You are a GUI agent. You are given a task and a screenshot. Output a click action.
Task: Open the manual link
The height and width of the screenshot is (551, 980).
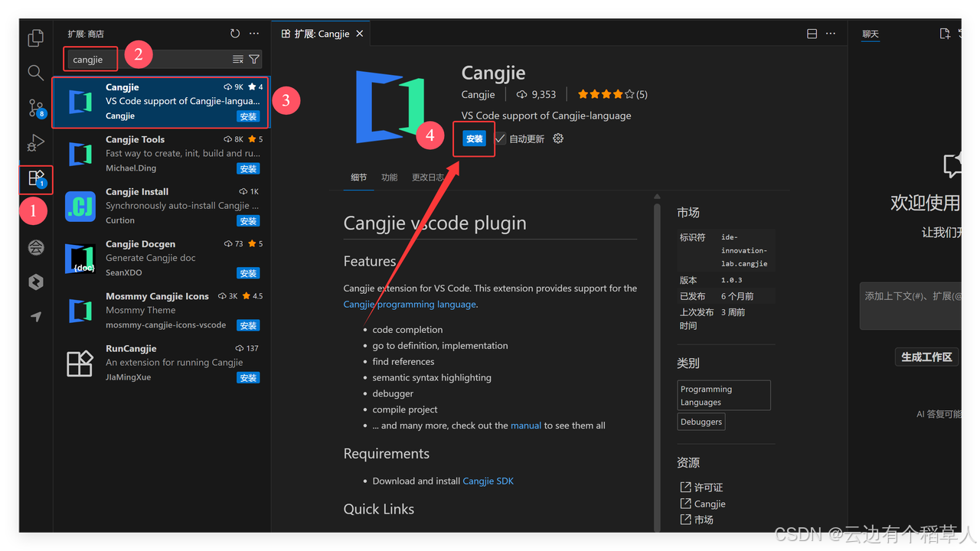click(526, 425)
